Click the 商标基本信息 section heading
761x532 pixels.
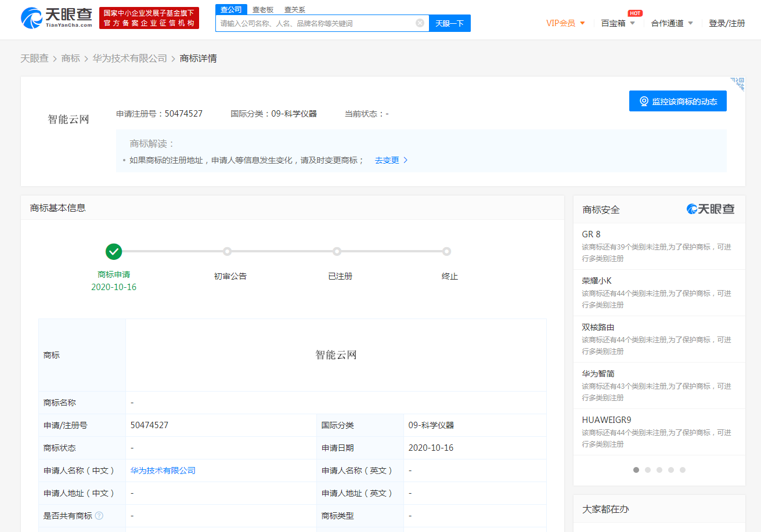tap(58, 208)
